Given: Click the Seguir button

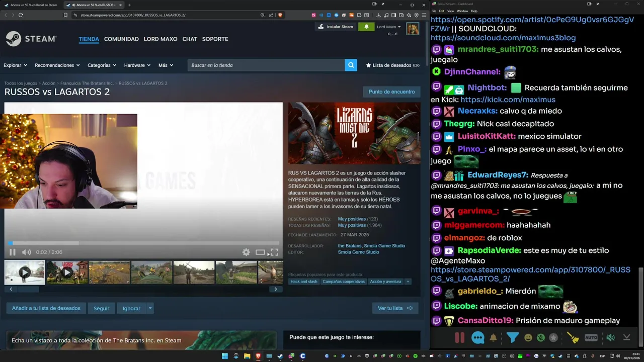Looking at the screenshot, I should (101, 308).
